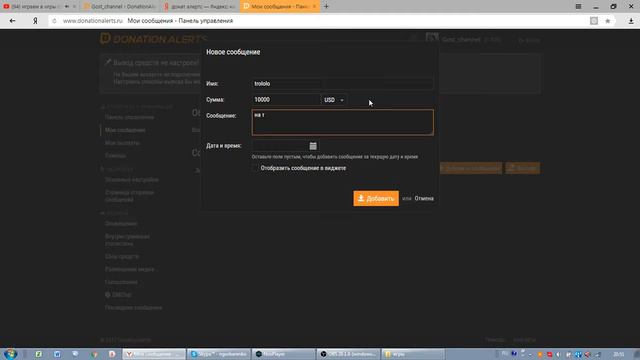Switch to 'донат алертс — Яндекс' tab

199,7
